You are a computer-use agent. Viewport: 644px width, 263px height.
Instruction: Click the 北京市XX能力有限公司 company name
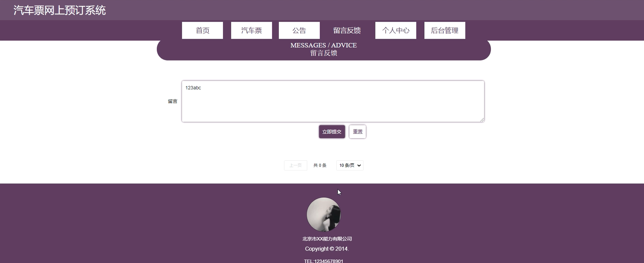point(327,239)
